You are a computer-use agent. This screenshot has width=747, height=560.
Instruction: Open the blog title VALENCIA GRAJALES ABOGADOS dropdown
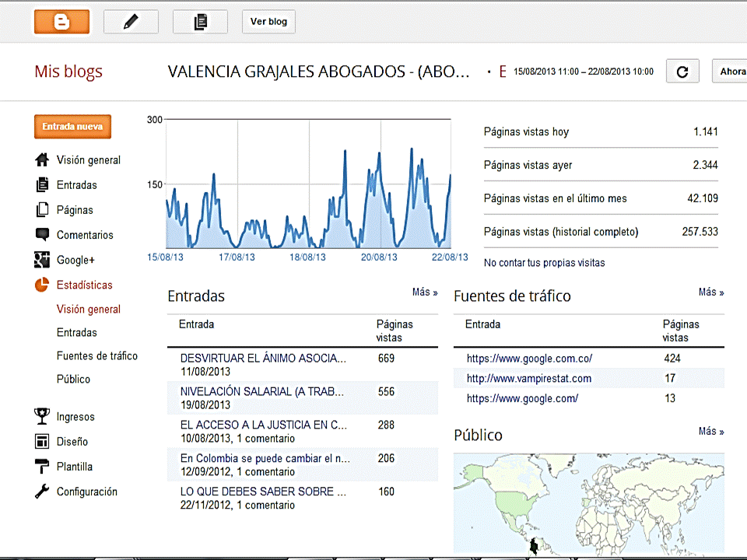[318, 72]
